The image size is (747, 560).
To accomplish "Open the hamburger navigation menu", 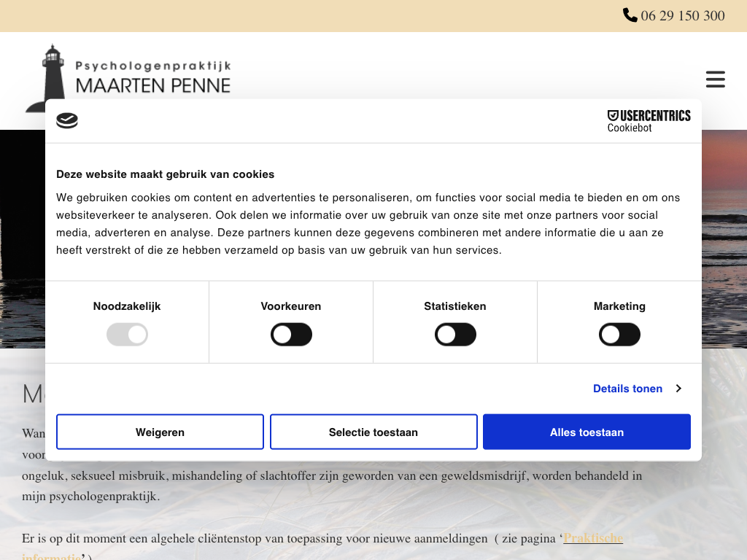I will pos(715,79).
